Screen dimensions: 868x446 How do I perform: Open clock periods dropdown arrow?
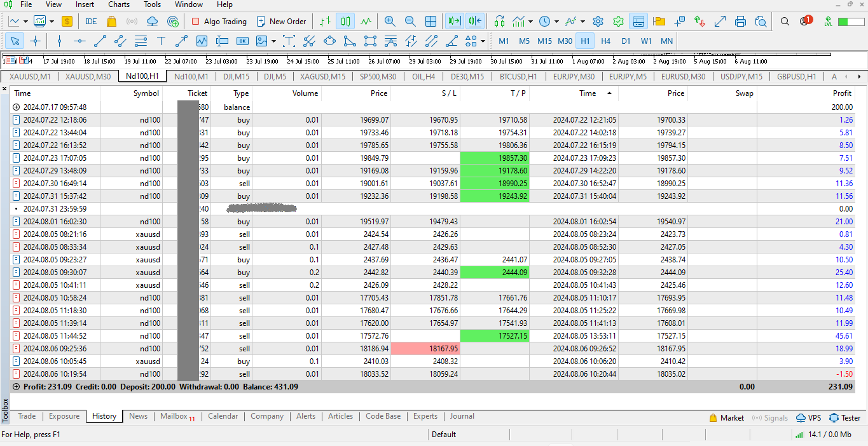click(556, 21)
